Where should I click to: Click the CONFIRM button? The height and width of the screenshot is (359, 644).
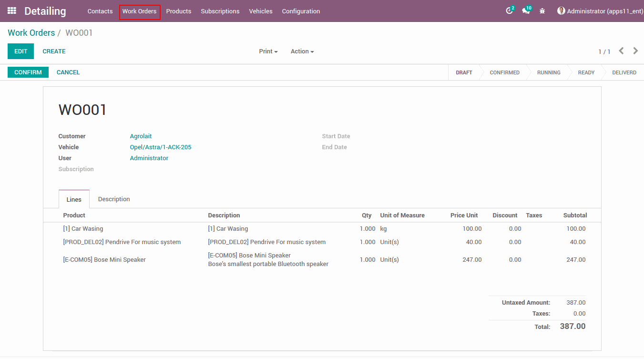[x=28, y=72]
